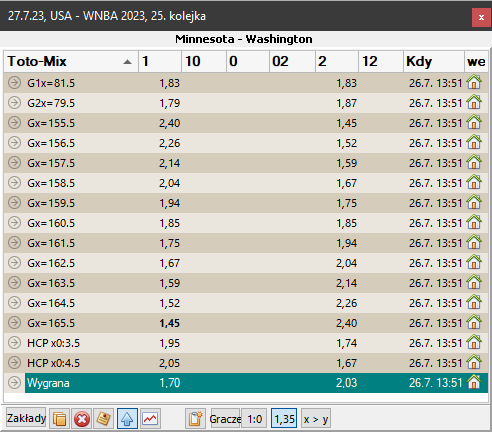This screenshot has height=432, width=492.
Task: Click the home icon in the Gx=156.5 row
Action: coord(474,142)
